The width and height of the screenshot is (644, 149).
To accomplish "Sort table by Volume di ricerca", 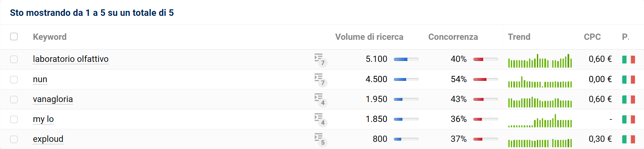I will [369, 37].
